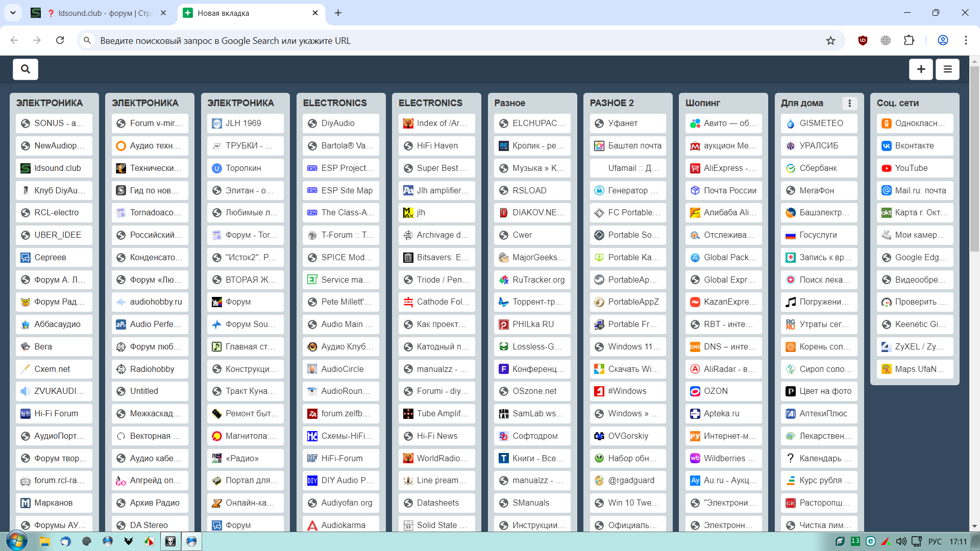Open the Chrome three-dot menu

(x=966, y=41)
